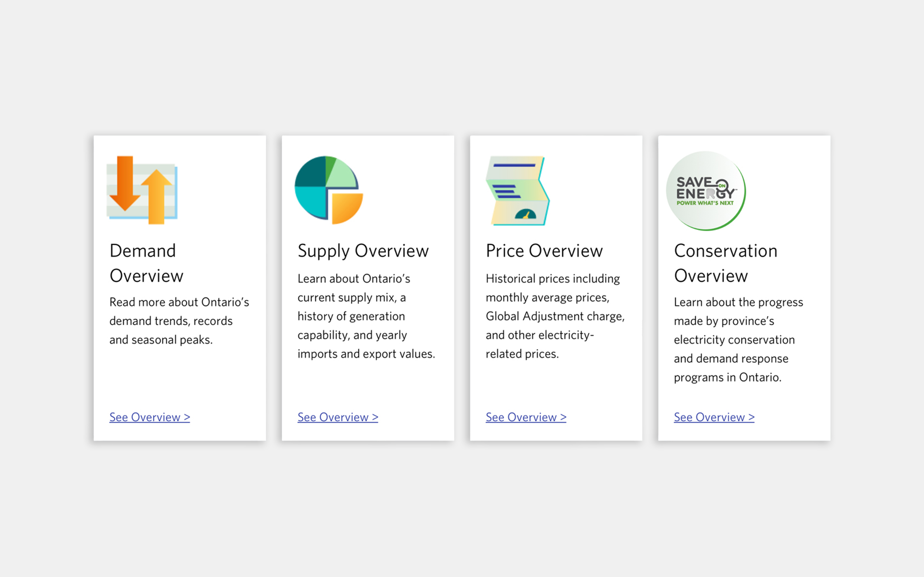
Task: Click the gauge dial on price brochure
Action: [x=525, y=214]
